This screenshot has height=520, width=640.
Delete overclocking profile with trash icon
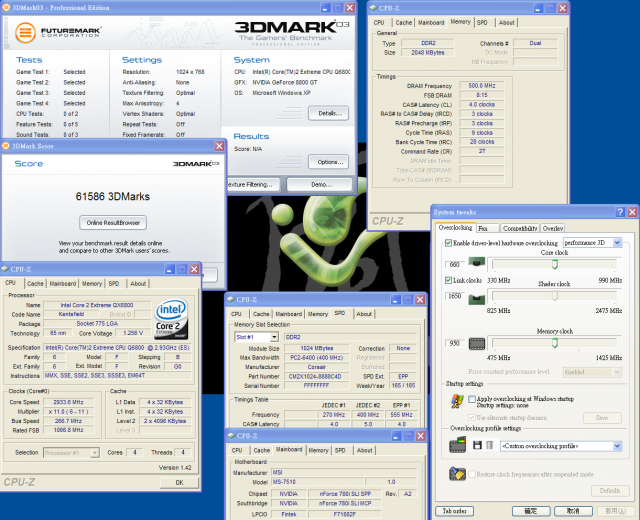(489, 445)
